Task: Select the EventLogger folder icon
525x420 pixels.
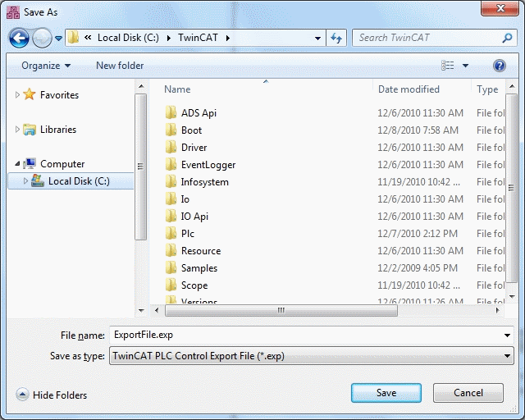Action: pyautogui.click(x=171, y=164)
